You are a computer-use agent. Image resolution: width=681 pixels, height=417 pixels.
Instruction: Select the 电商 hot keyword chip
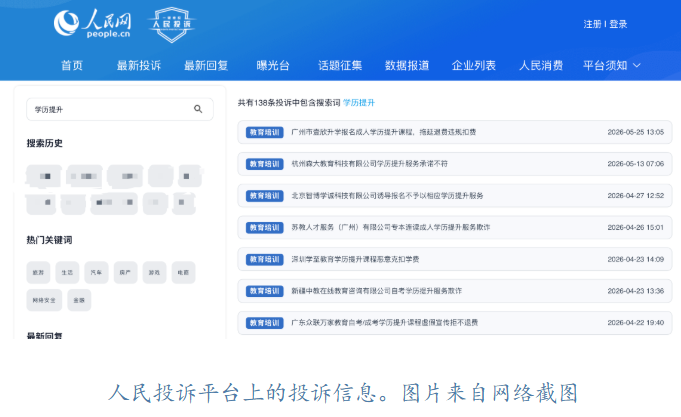(183, 272)
